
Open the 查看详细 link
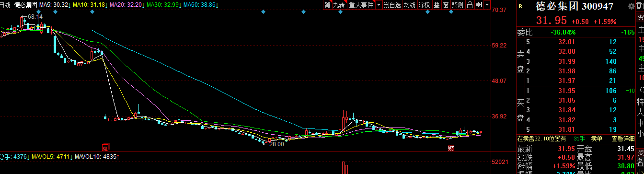pos(623,139)
